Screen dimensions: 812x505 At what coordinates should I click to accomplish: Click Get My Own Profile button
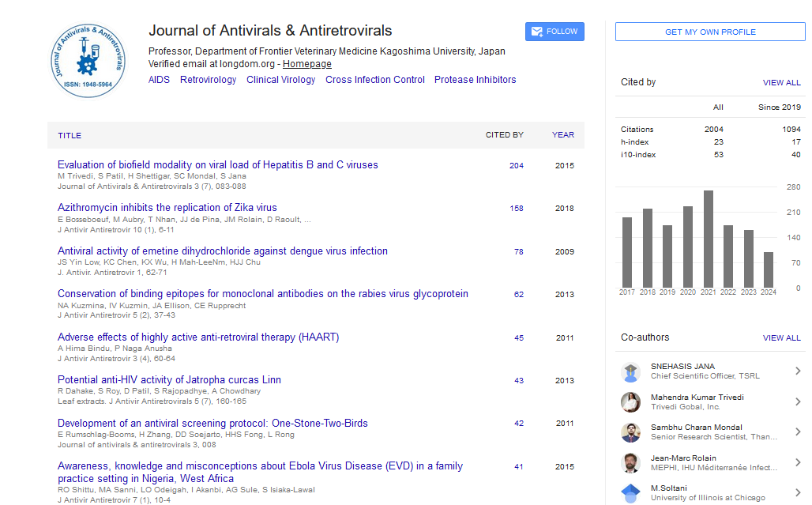tap(710, 32)
